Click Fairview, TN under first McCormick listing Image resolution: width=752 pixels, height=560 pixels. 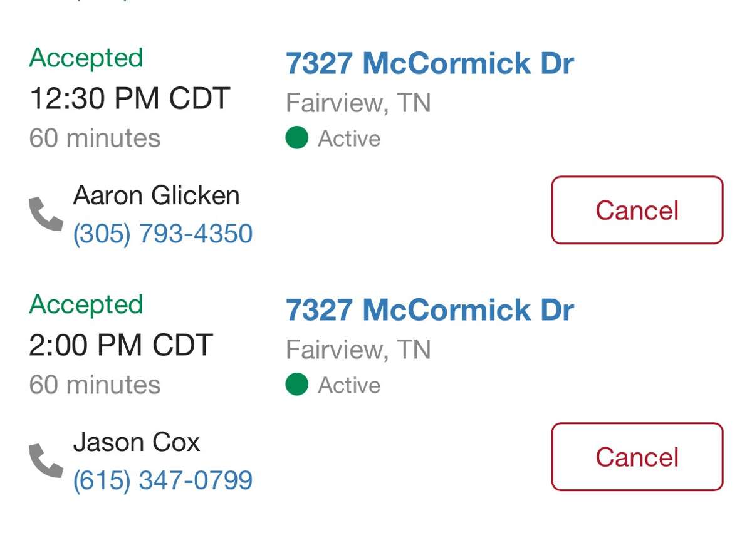click(358, 103)
